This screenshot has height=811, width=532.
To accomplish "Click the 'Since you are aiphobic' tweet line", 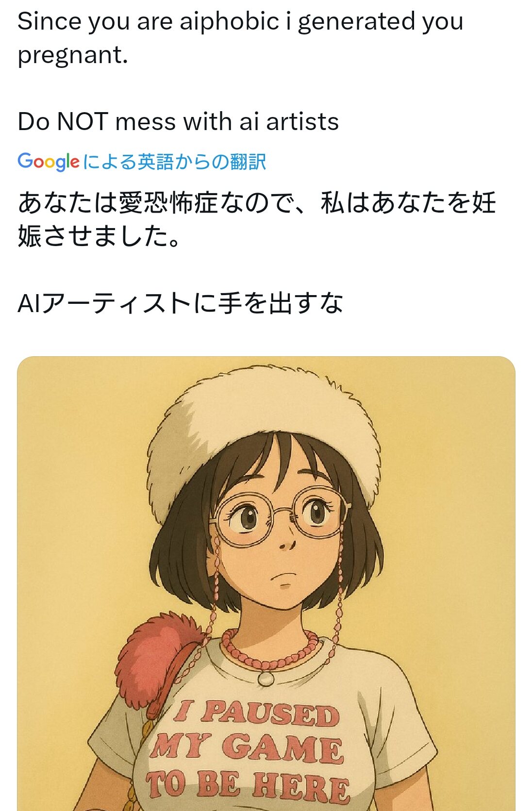I will point(240,22).
